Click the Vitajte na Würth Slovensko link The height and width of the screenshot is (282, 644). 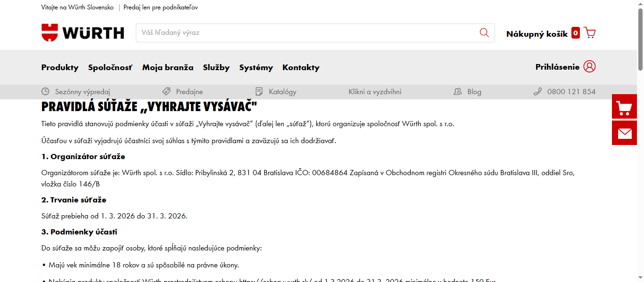[x=77, y=7]
